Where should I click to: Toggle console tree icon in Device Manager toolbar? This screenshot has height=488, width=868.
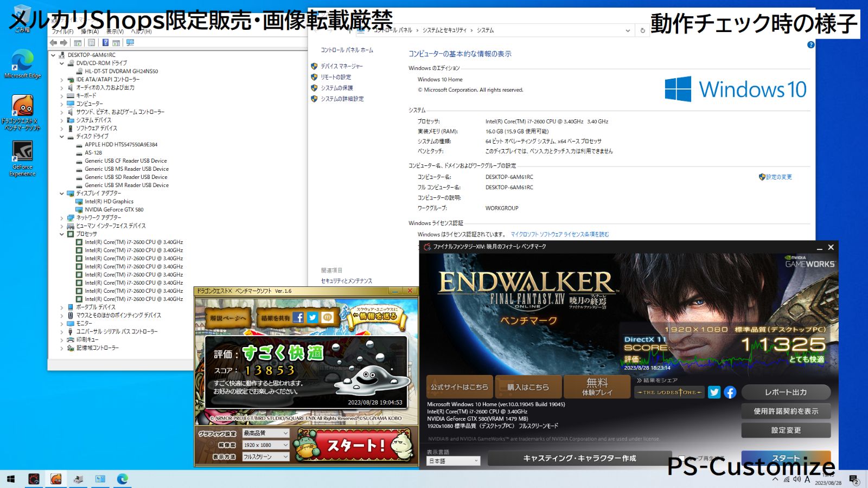pyautogui.click(x=78, y=43)
